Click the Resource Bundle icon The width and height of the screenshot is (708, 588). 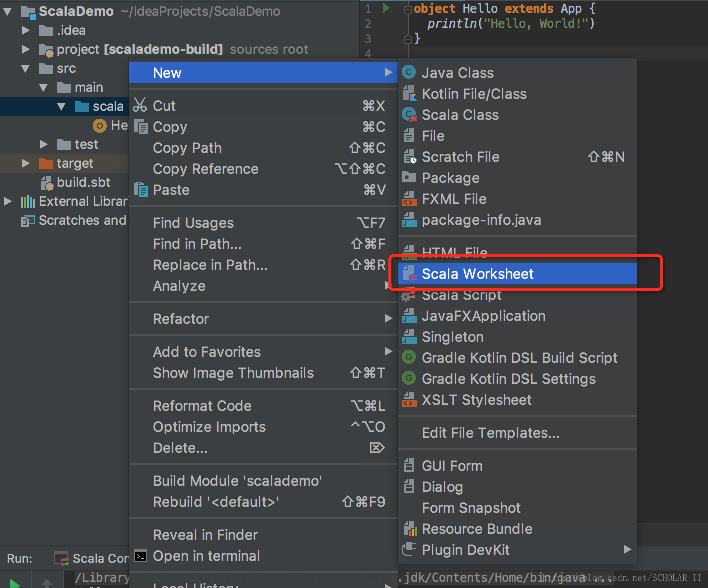click(x=409, y=528)
